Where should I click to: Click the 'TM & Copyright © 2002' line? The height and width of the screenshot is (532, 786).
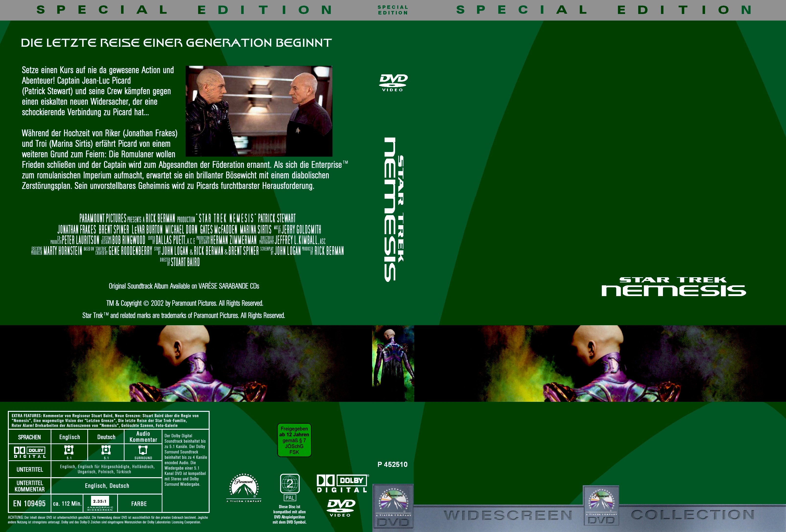pos(185,303)
